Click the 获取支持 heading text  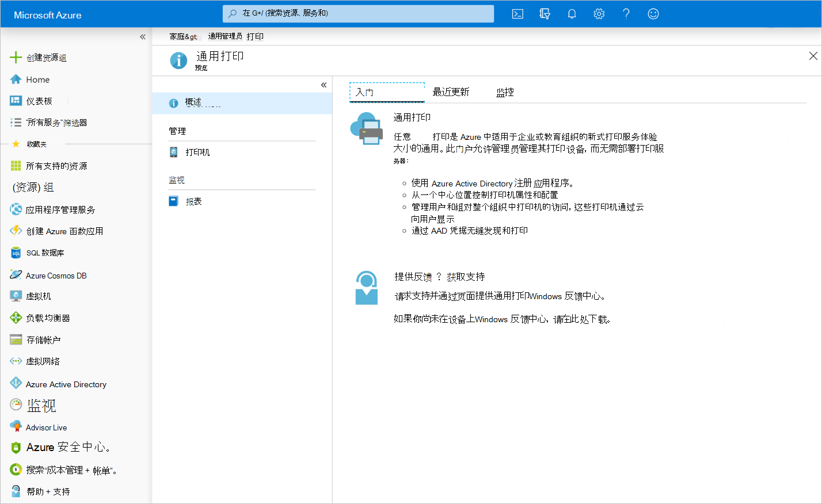pos(466,277)
